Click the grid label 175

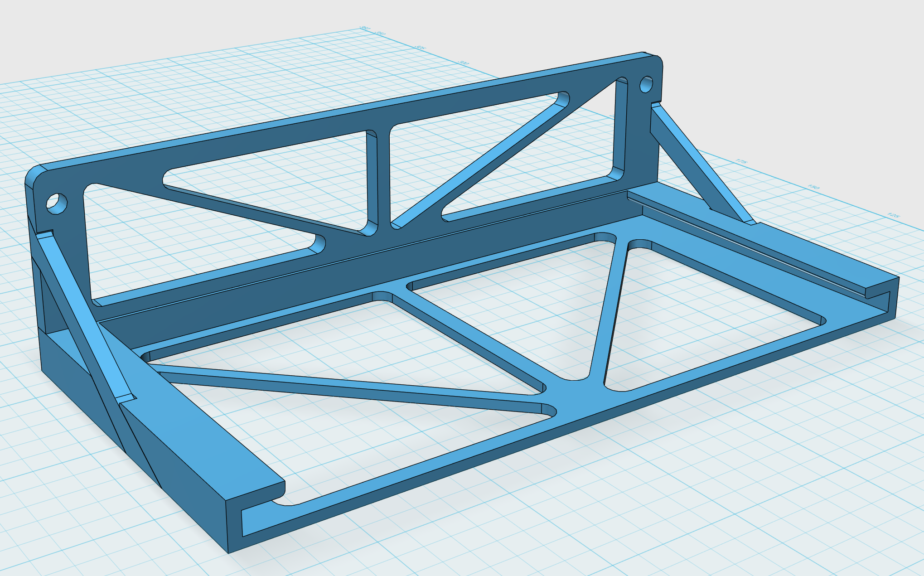tap(741, 162)
